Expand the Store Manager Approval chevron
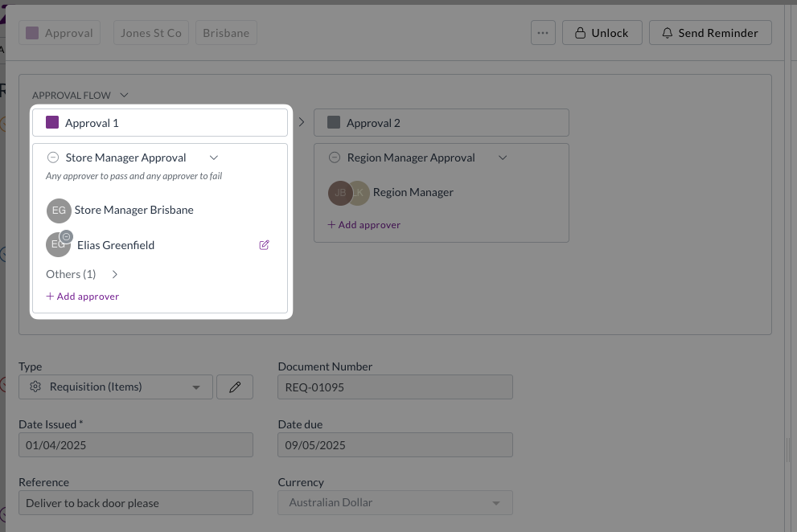 click(x=213, y=158)
